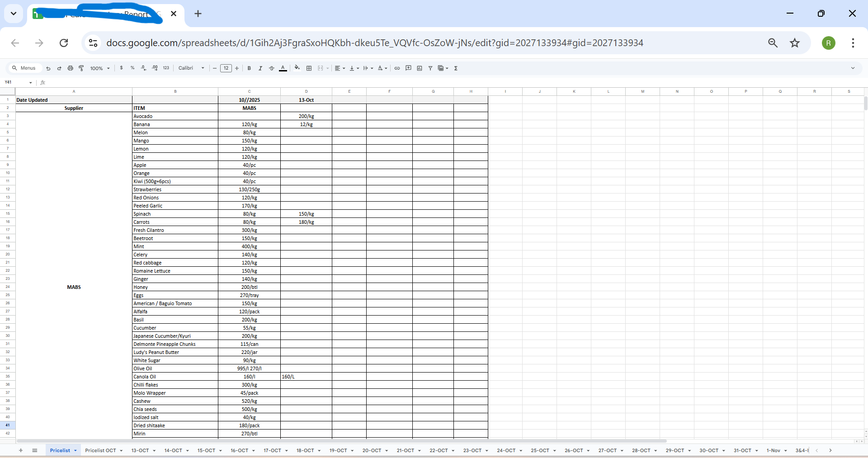The image size is (868, 458).
Task: Show more sheet tabs with the right arrow
Action: point(830,450)
